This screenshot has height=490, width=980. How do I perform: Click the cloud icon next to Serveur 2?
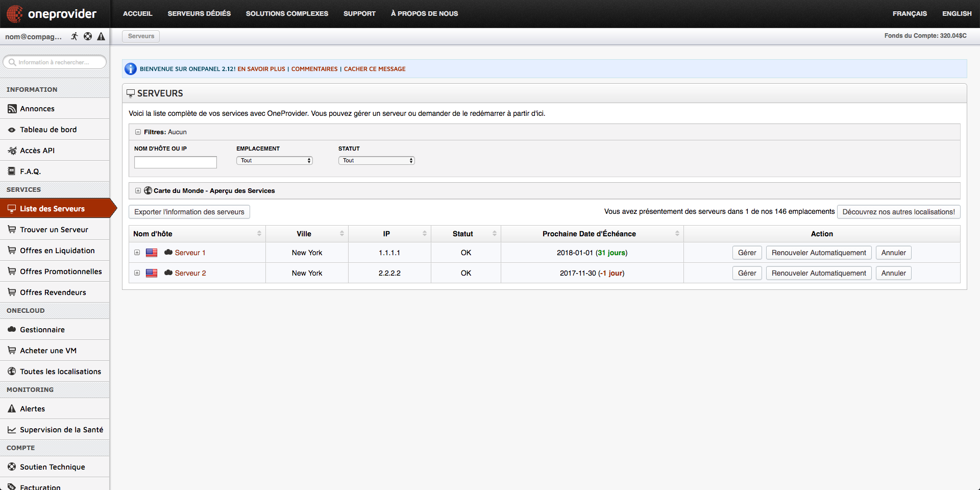click(x=168, y=273)
